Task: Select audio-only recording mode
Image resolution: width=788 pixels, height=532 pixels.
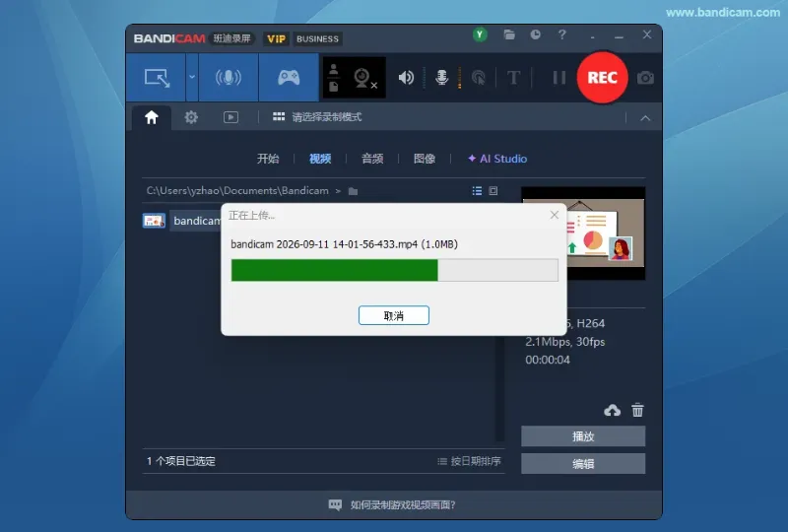Action: click(x=229, y=78)
